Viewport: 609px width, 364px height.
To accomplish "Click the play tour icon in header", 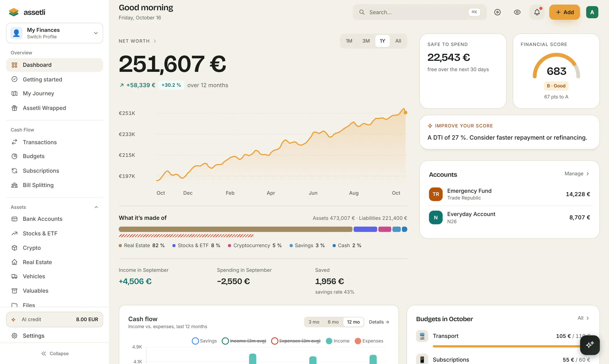I will tap(498, 12).
